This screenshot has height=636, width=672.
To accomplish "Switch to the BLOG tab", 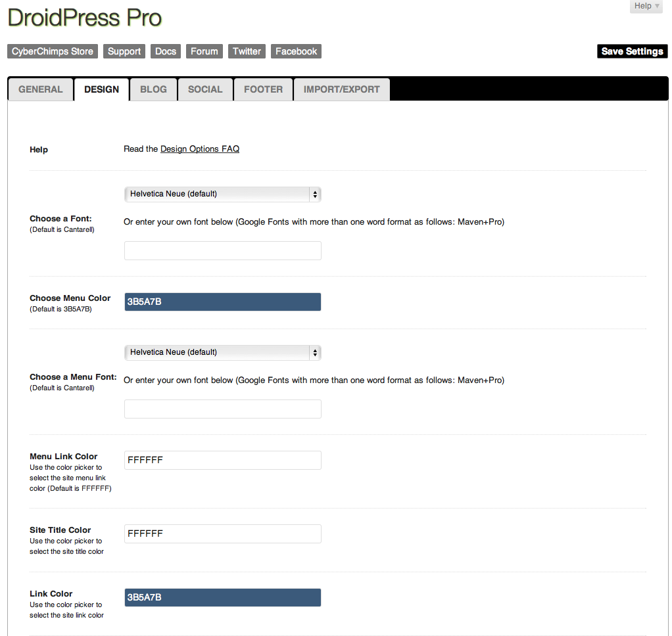I will [153, 89].
